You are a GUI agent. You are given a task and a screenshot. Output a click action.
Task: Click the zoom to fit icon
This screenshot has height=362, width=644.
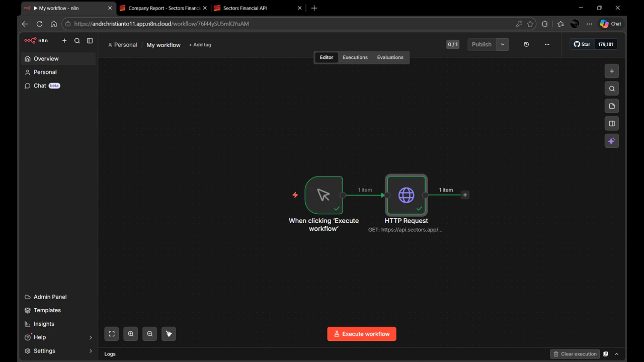click(x=111, y=333)
